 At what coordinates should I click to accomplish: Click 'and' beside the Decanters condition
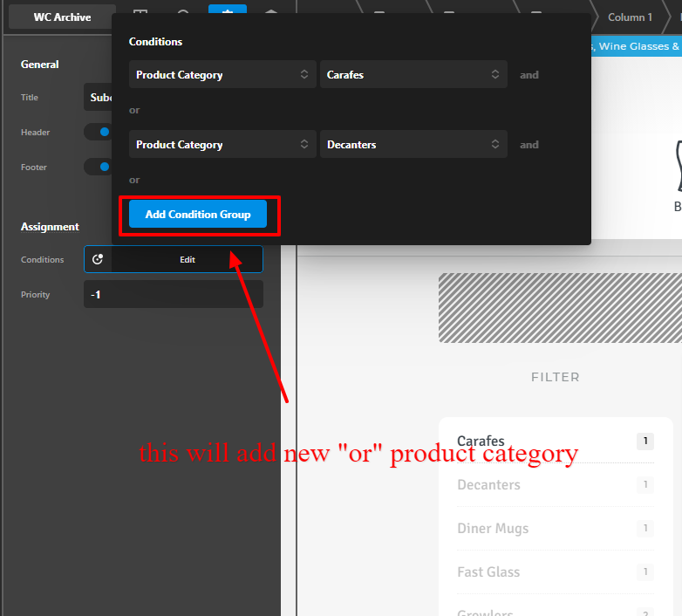pos(529,145)
